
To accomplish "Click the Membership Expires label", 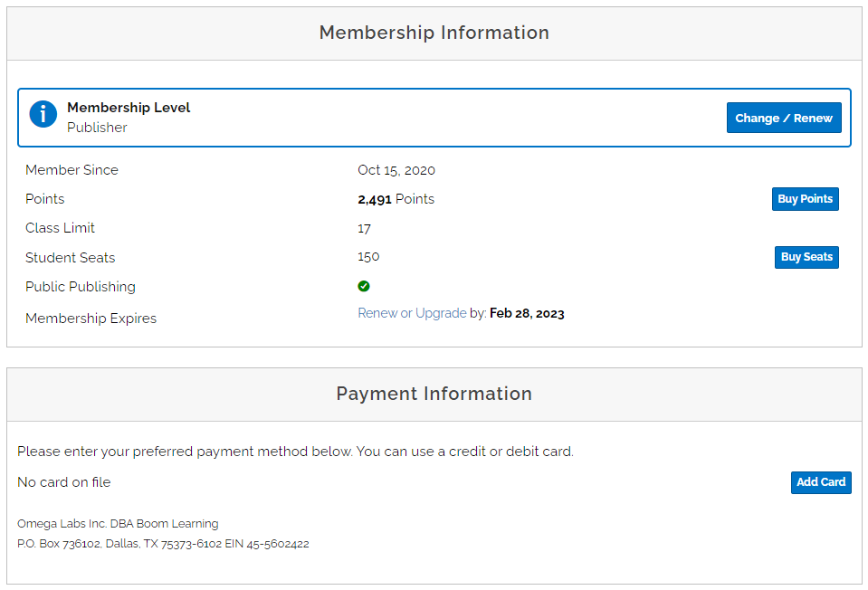I will pos(91,318).
